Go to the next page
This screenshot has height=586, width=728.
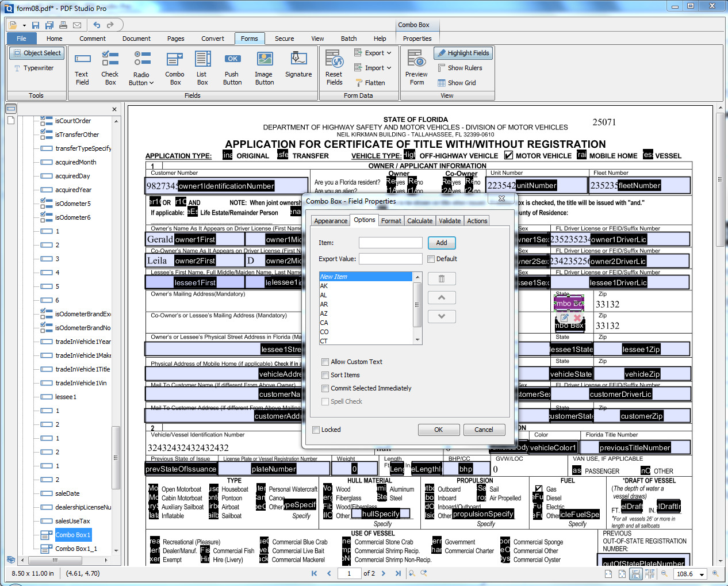point(382,573)
